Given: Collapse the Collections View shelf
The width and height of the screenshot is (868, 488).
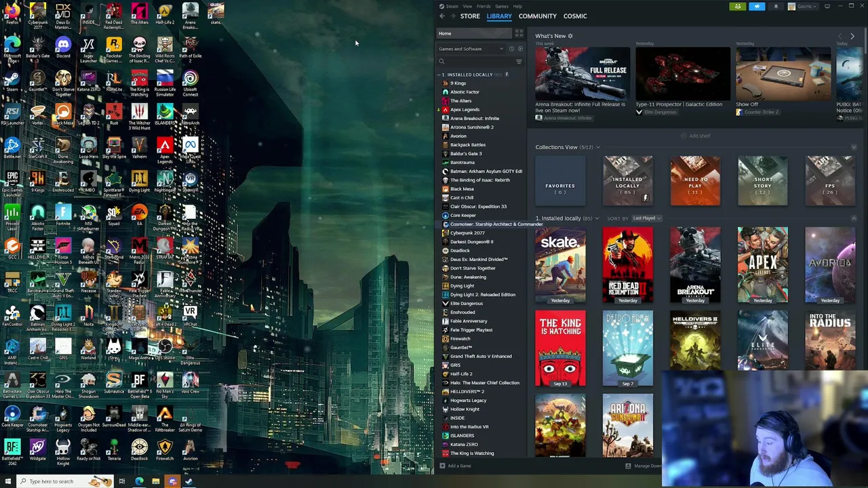Looking at the screenshot, I should point(854,147).
